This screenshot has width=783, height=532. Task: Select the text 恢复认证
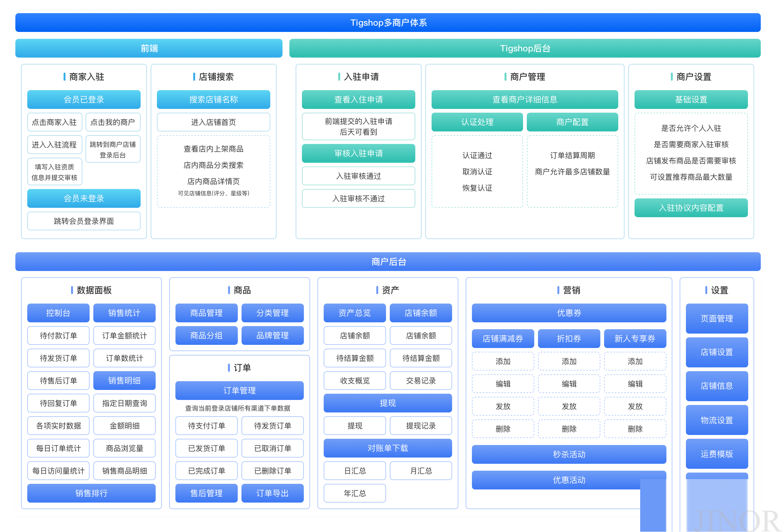click(477, 188)
